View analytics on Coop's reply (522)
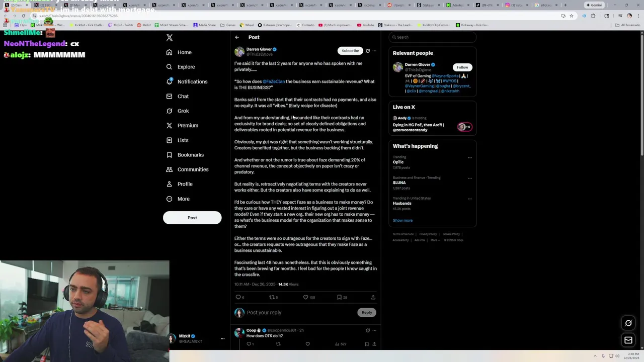Image resolution: width=644 pixels, height=362 pixels. tap(341, 344)
